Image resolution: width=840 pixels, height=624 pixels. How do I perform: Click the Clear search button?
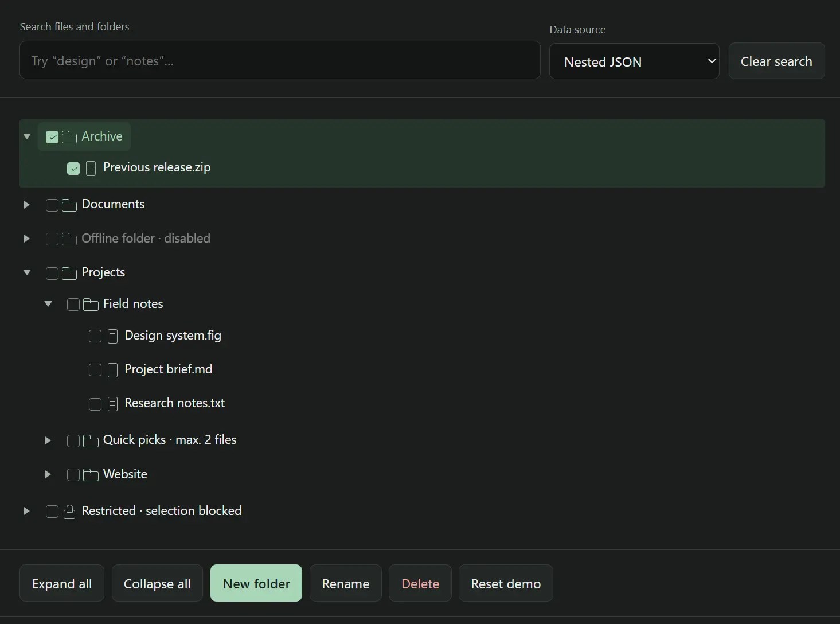776,61
